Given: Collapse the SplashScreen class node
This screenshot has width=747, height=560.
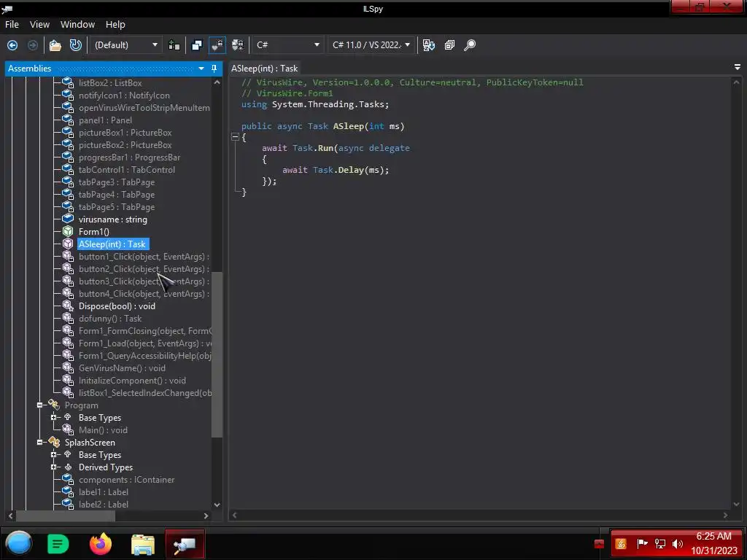Looking at the screenshot, I should 40,443.
